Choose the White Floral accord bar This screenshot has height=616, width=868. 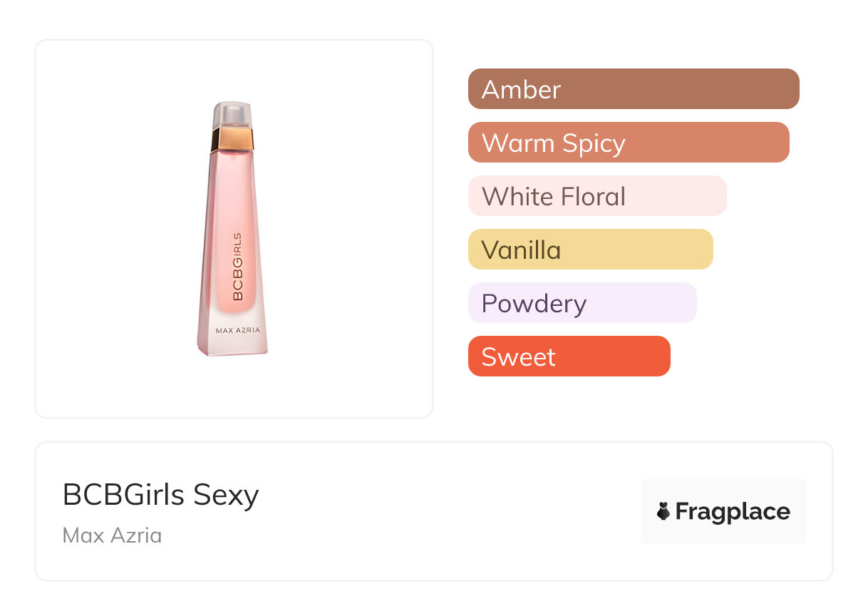[596, 196]
